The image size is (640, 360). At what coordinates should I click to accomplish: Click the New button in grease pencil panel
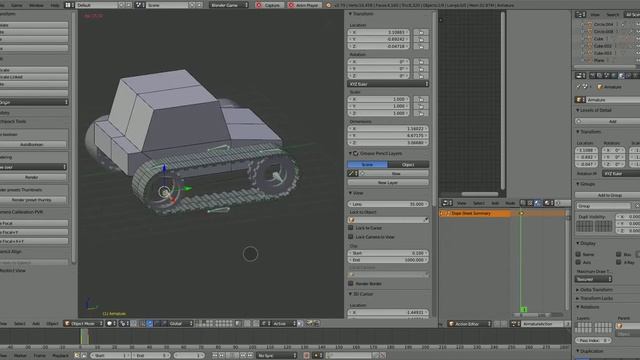(395, 173)
